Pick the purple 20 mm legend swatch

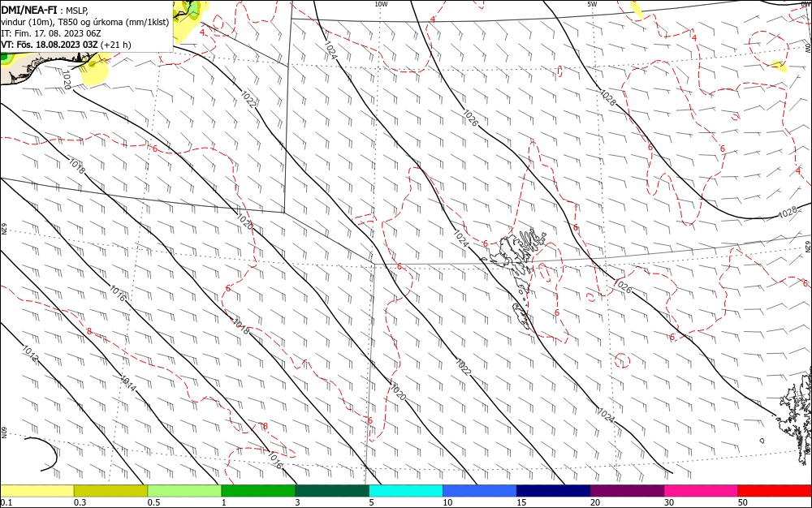pyautogui.click(x=627, y=491)
